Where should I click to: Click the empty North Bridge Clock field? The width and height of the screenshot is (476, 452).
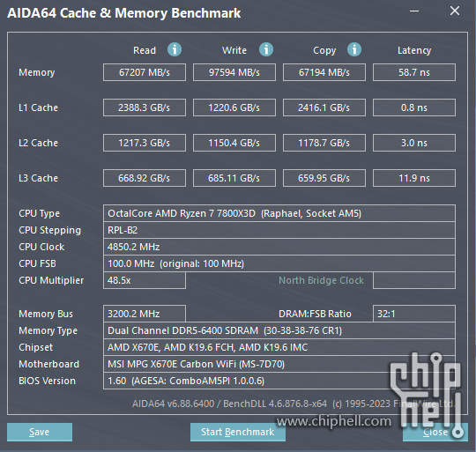414,280
